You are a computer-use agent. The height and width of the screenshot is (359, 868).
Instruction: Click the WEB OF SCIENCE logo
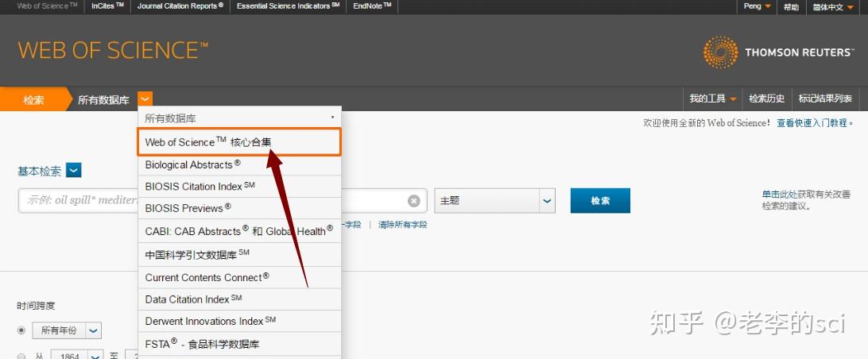(x=113, y=50)
